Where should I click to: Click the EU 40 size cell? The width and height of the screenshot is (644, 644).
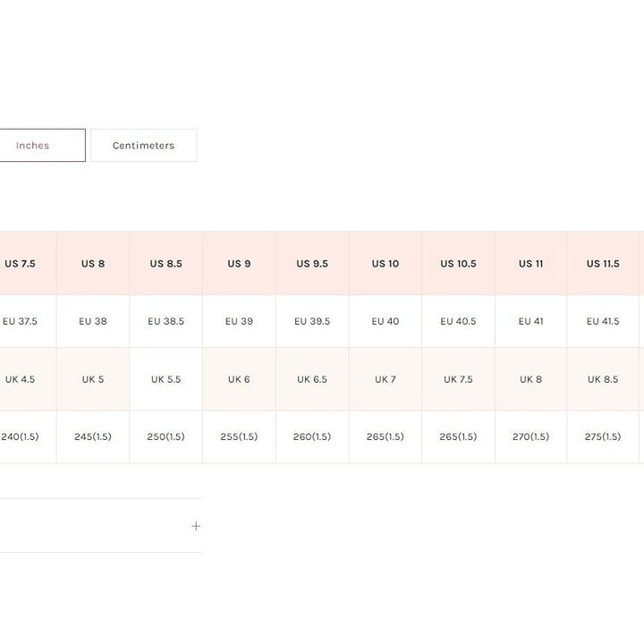386,321
